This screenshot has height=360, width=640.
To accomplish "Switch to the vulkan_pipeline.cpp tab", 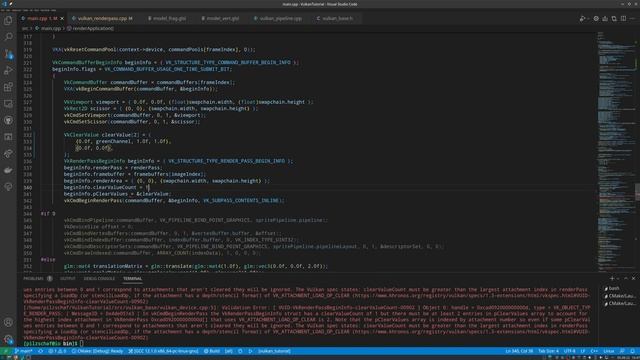I will pos(278,18).
